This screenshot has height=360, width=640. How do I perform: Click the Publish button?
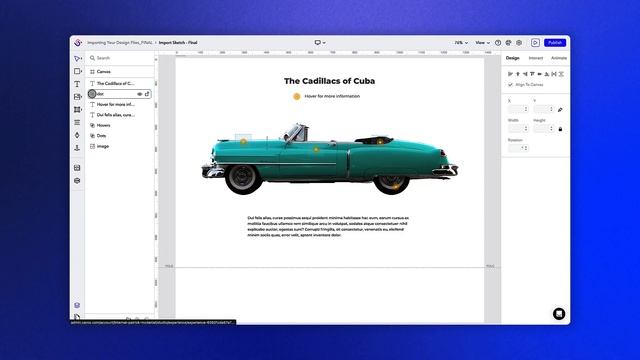click(555, 42)
